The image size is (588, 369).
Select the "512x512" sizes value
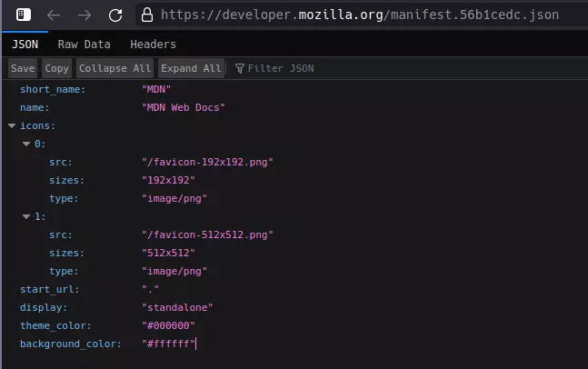[168, 253]
